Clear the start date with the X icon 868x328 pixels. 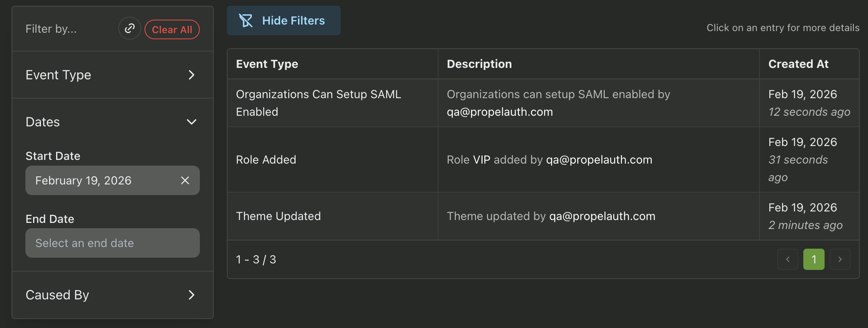(185, 180)
